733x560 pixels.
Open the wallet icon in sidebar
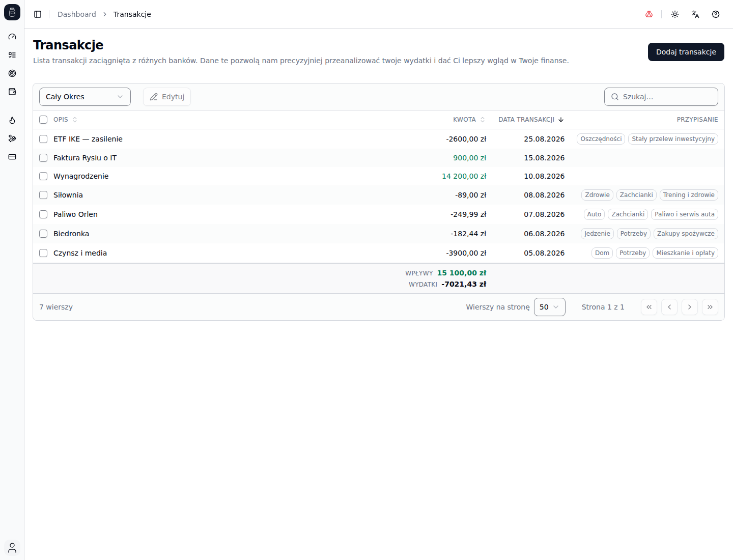[12, 92]
